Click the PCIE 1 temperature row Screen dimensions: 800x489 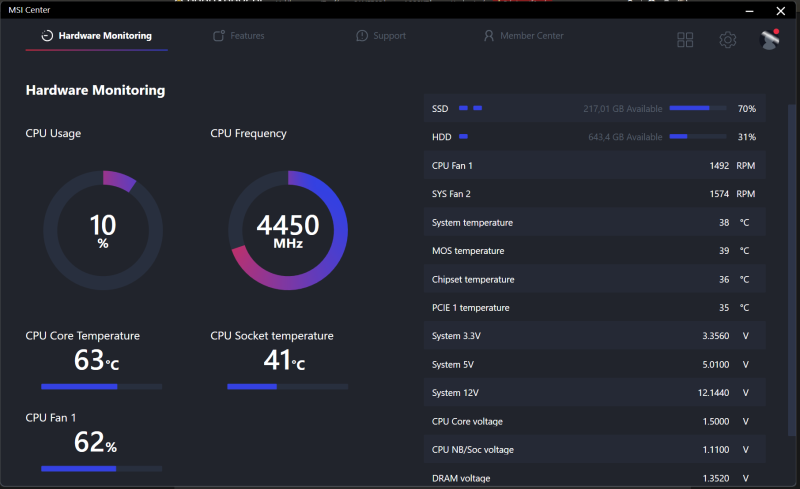coord(594,308)
